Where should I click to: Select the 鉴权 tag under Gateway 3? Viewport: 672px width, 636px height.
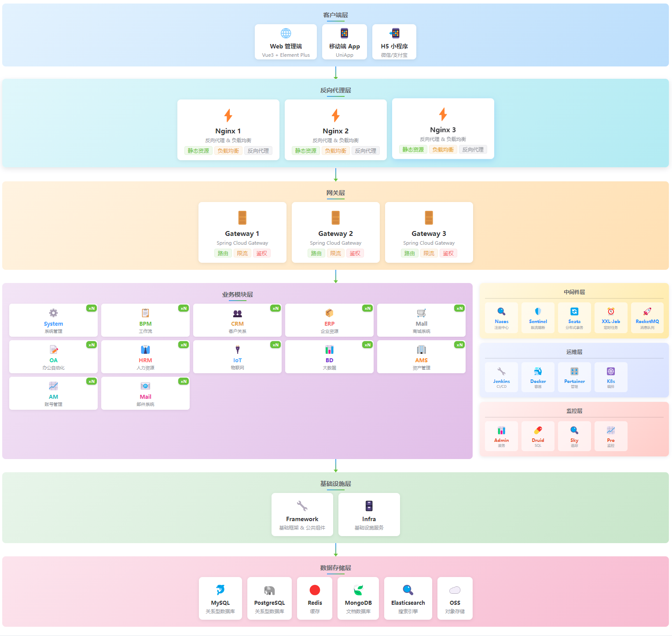pyautogui.click(x=448, y=254)
